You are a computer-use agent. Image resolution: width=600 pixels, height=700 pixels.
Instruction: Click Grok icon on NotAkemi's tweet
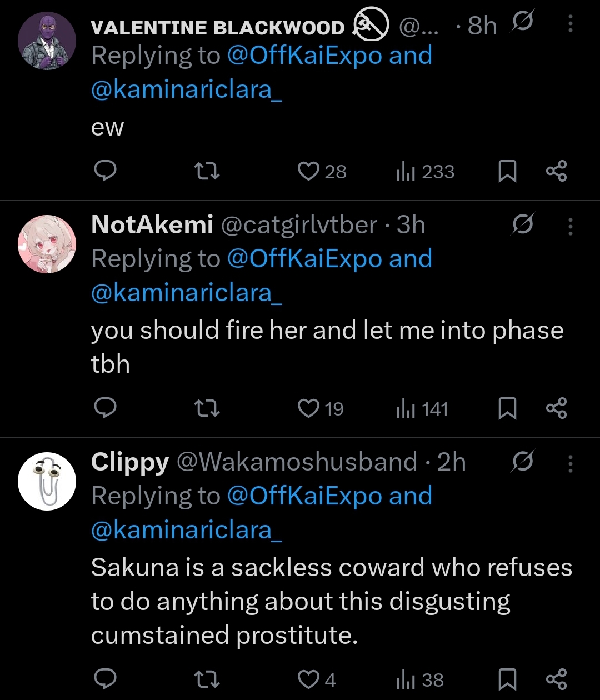[522, 225]
